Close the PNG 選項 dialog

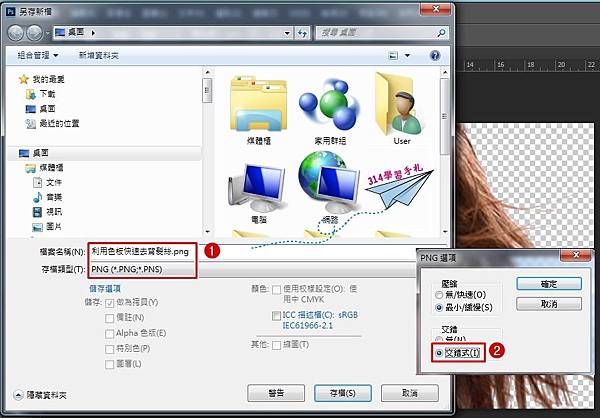(576, 255)
